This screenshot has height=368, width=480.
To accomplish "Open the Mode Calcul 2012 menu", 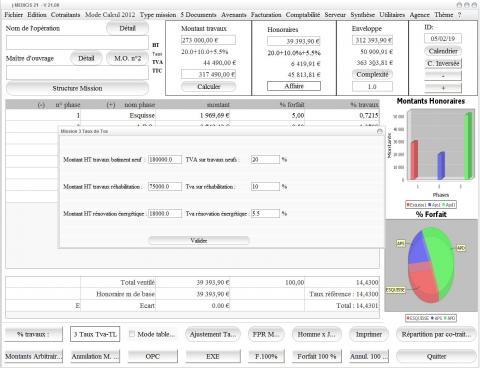I will (110, 15).
